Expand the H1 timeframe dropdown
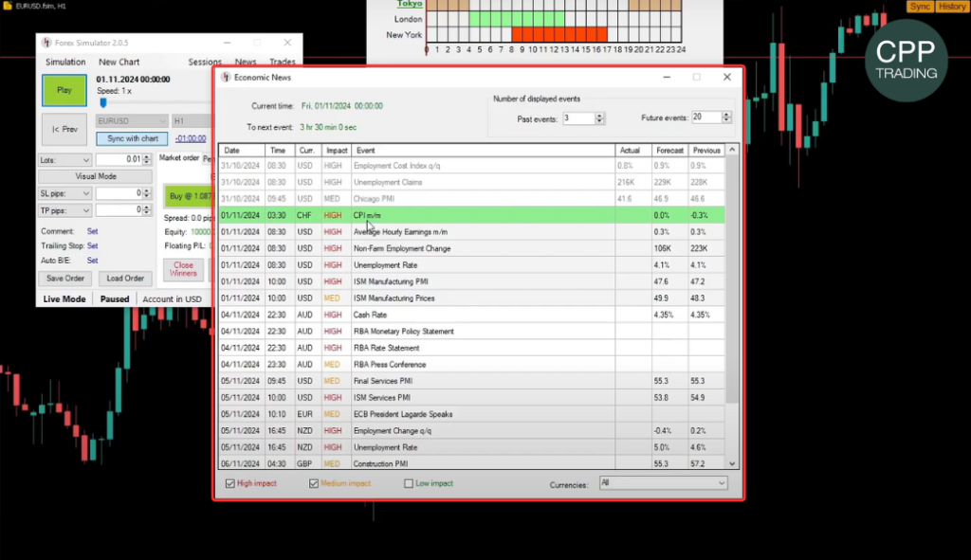The width and height of the screenshot is (971, 560). [192, 121]
